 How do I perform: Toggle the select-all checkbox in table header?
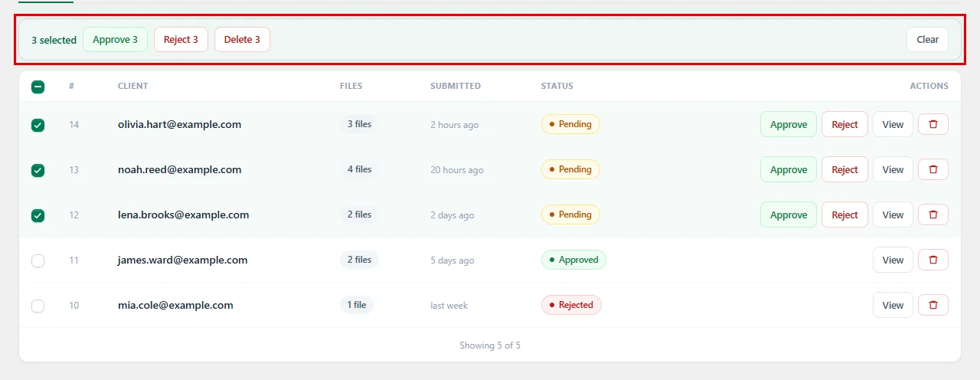click(38, 87)
